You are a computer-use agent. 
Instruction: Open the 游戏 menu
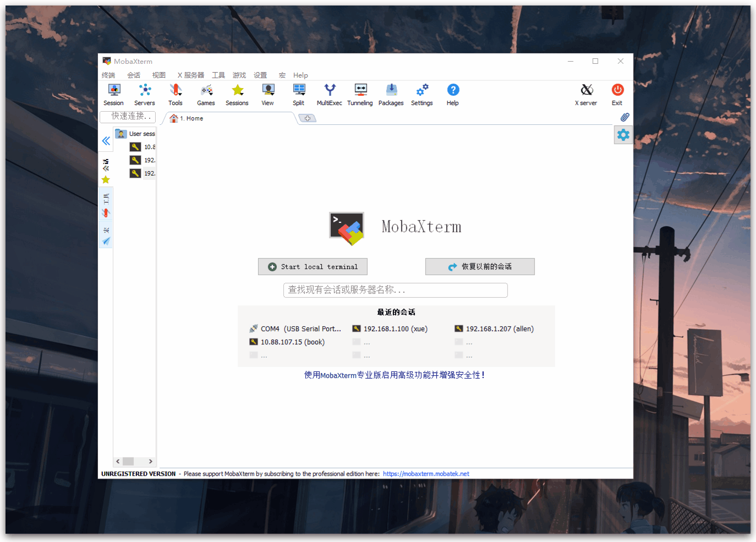pyautogui.click(x=239, y=75)
